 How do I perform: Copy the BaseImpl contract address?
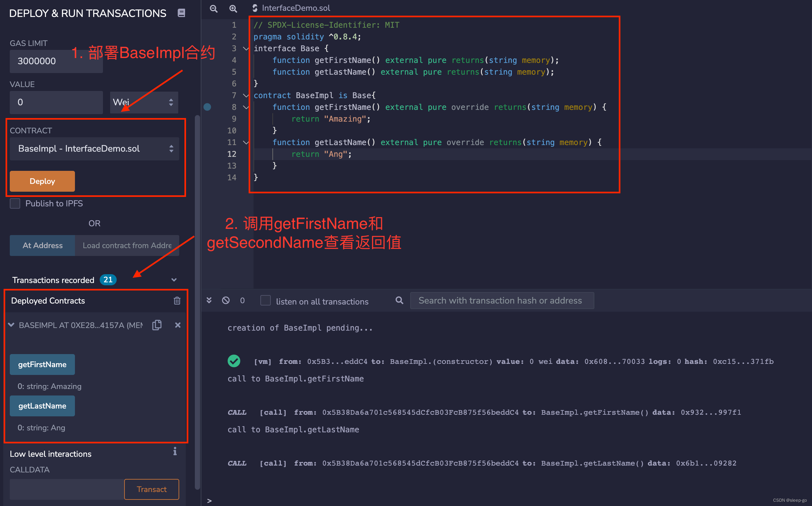pyautogui.click(x=157, y=325)
